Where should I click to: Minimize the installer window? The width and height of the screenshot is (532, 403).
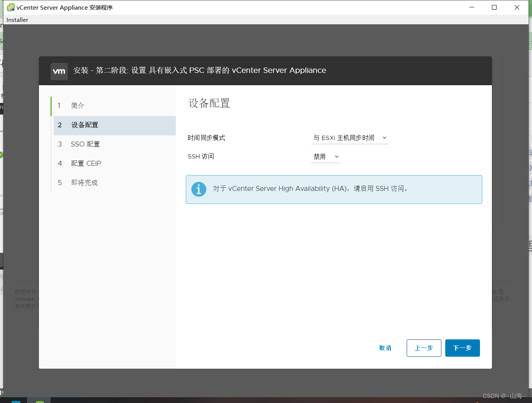pyautogui.click(x=471, y=7)
